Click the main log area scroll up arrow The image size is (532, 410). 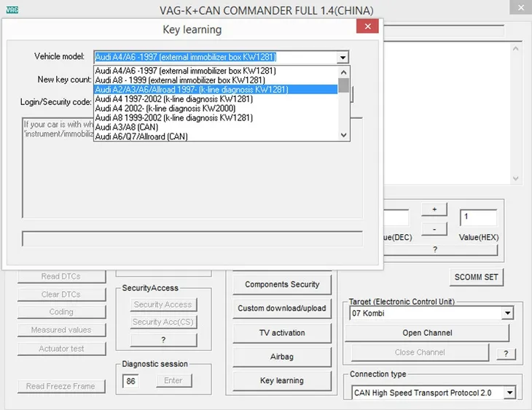click(x=516, y=49)
